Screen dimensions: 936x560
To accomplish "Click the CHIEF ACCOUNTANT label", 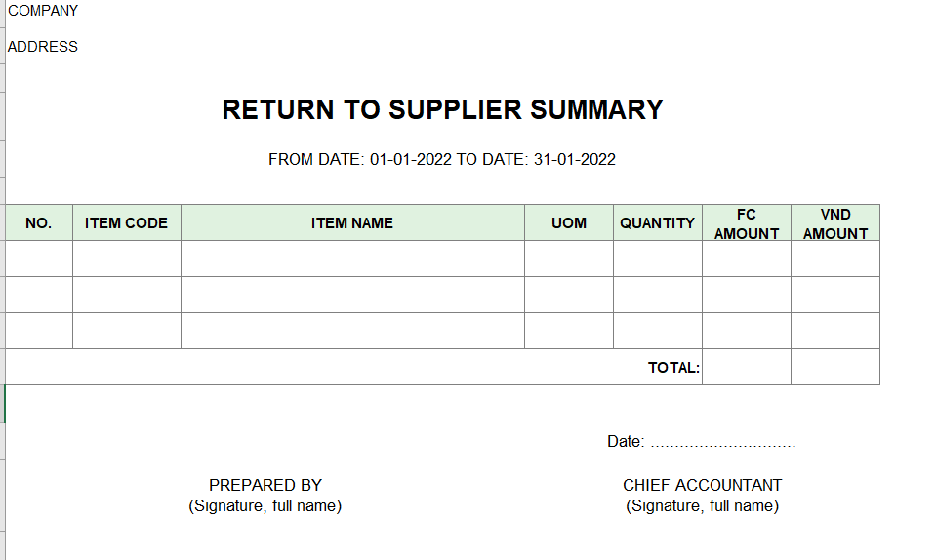I will tap(702, 485).
